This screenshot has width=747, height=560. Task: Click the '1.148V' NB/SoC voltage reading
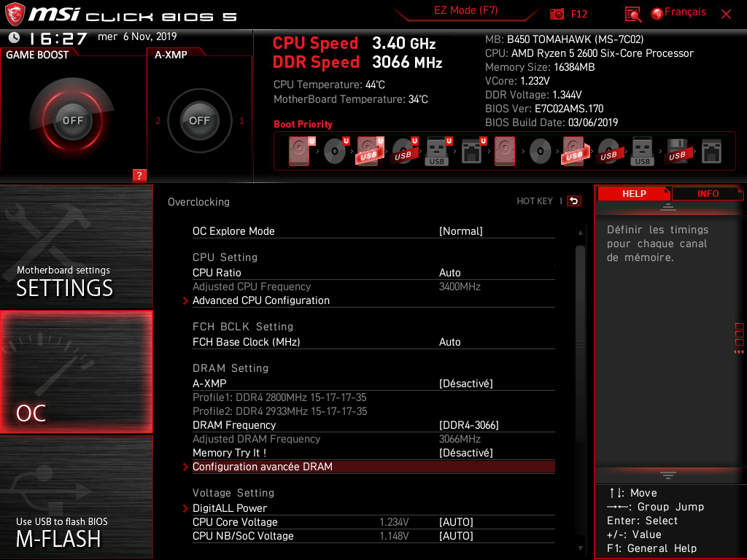pos(393,536)
